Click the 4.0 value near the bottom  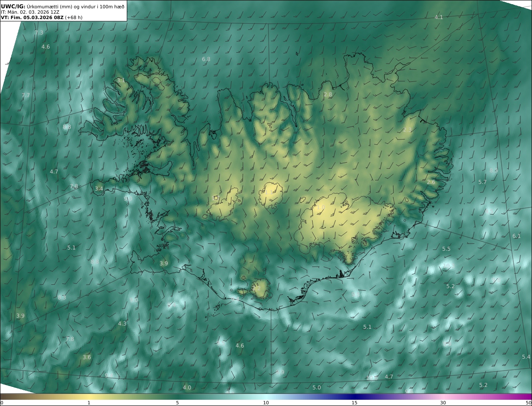point(187,388)
